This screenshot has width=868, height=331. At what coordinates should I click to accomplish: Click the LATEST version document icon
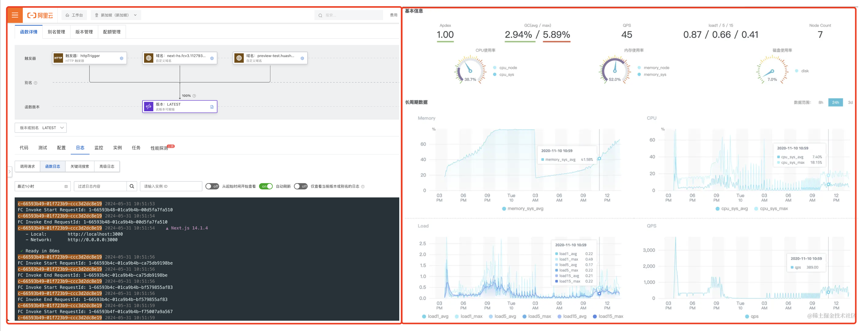click(x=212, y=107)
